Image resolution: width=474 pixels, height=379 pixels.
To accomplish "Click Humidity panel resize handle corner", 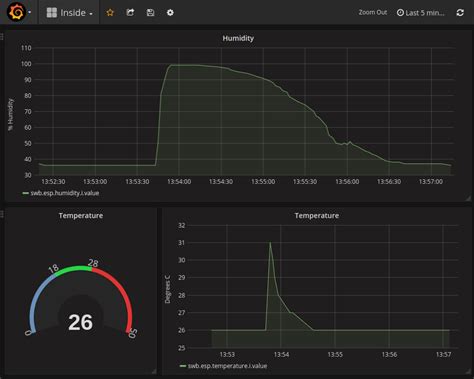I will tap(468, 198).
